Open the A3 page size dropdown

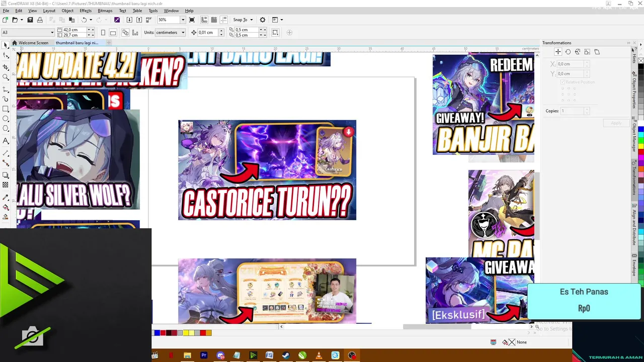click(52, 33)
